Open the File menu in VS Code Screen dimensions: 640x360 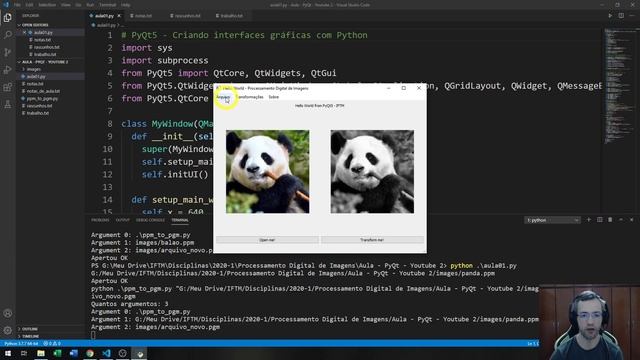tap(17, 5)
